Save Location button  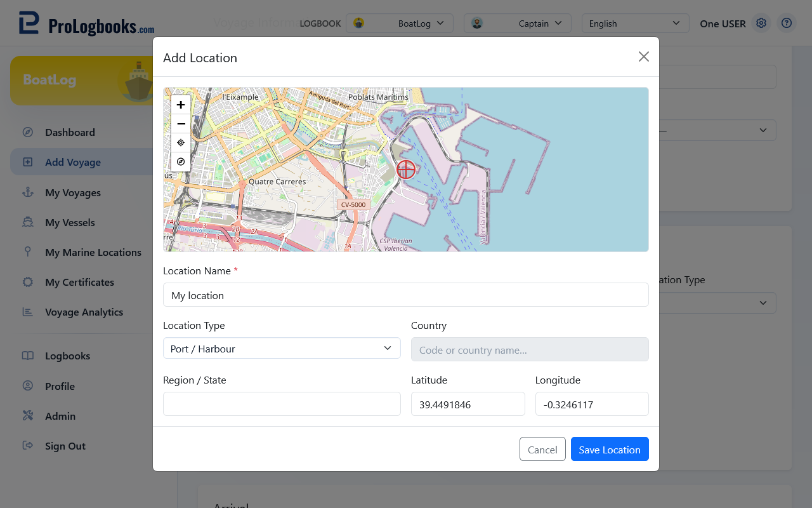click(x=610, y=449)
